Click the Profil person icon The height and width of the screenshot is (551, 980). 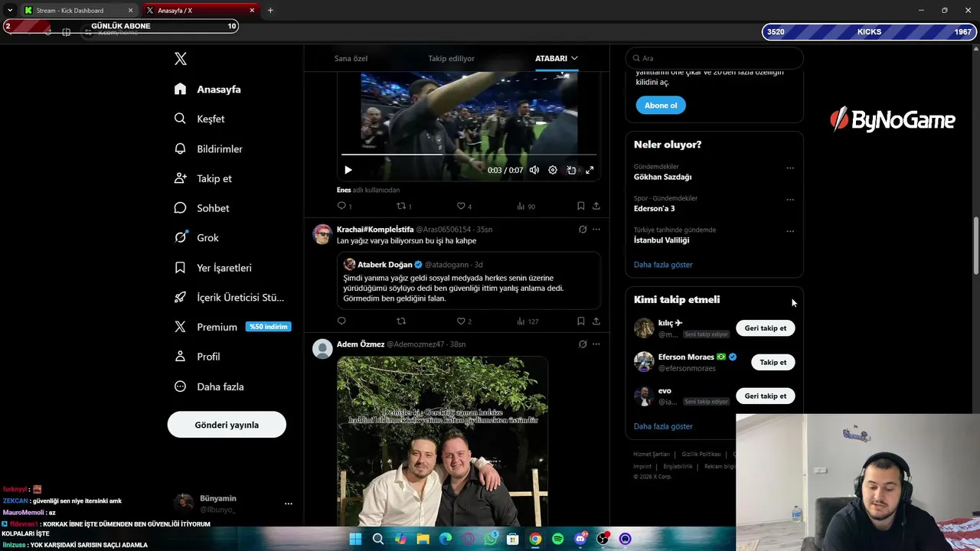180,357
